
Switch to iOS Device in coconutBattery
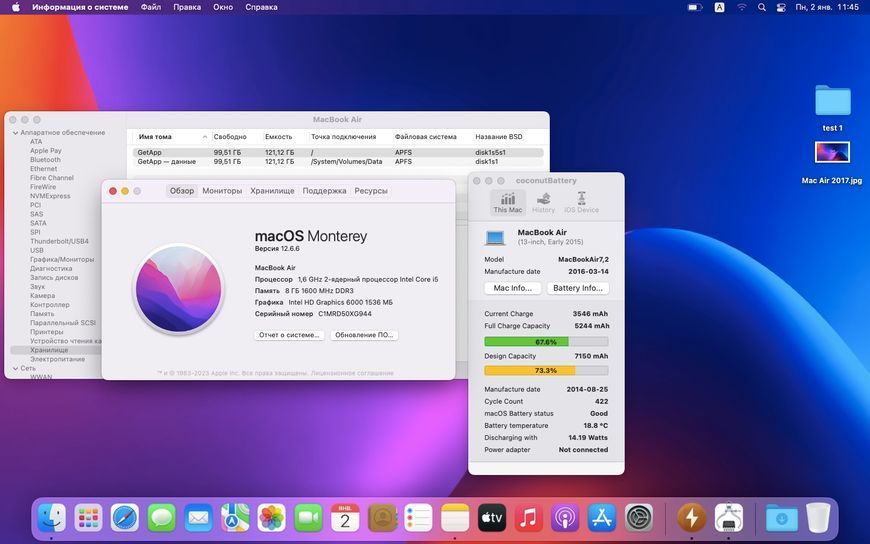(581, 203)
